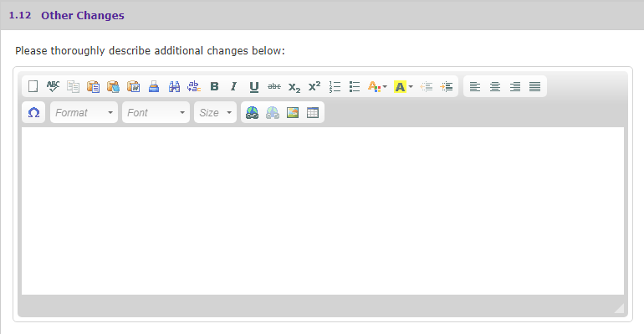This screenshot has height=334, width=644.
Task: Open the yellow background color picker
Action: point(403,87)
